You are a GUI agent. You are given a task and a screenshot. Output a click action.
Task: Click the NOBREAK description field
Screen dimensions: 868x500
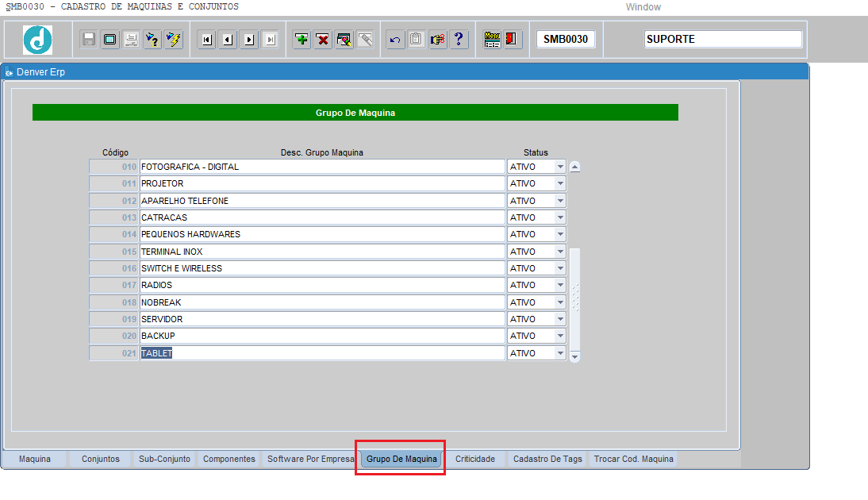click(x=322, y=302)
